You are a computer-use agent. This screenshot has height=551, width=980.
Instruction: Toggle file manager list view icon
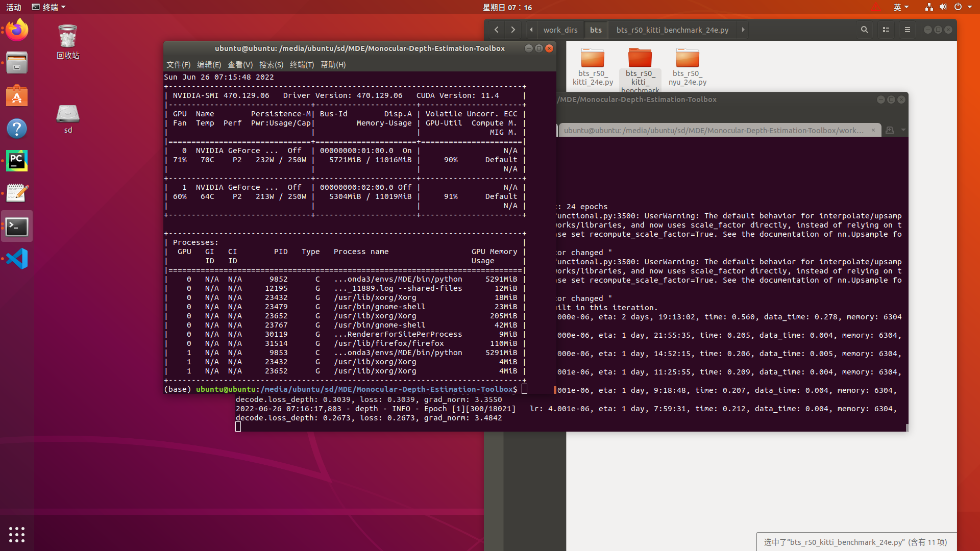pos(886,30)
